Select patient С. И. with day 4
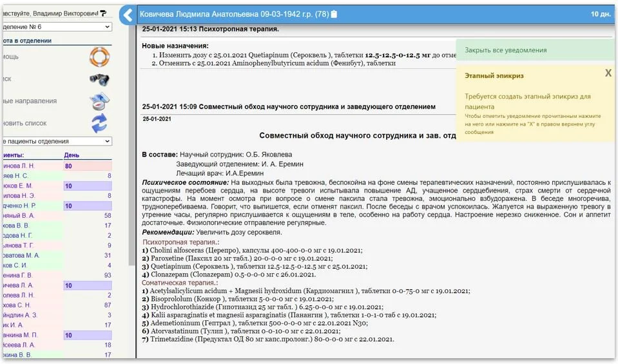The height and width of the screenshot is (364, 618). pyautogui.click(x=57, y=265)
